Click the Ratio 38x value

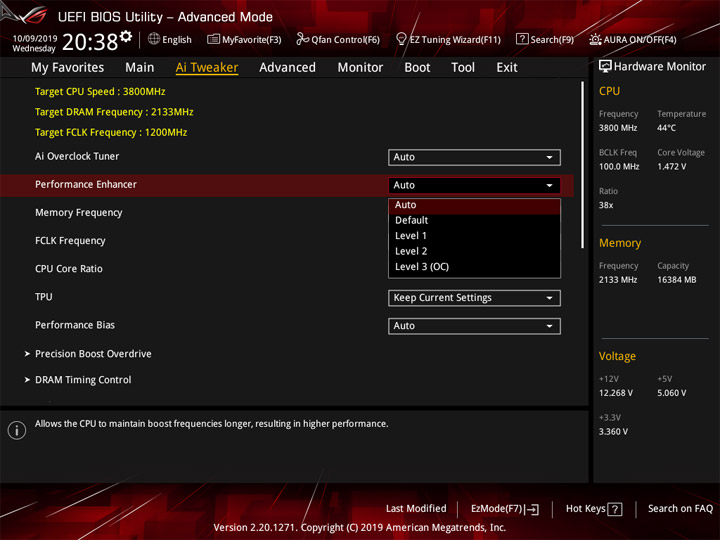[x=606, y=205]
